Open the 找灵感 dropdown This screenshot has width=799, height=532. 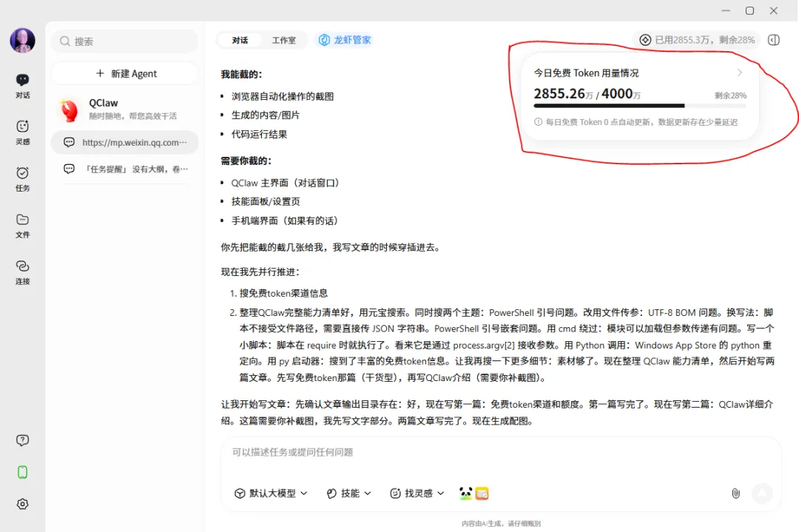[x=417, y=494]
